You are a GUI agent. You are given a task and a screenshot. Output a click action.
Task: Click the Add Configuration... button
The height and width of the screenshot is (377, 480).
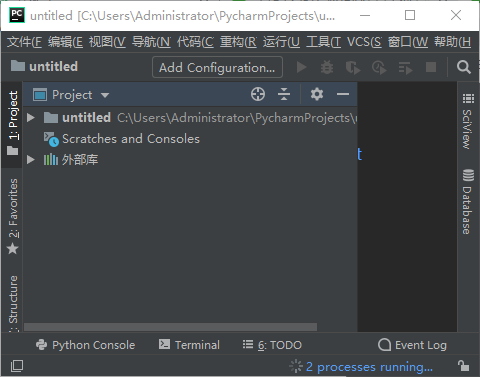click(217, 67)
